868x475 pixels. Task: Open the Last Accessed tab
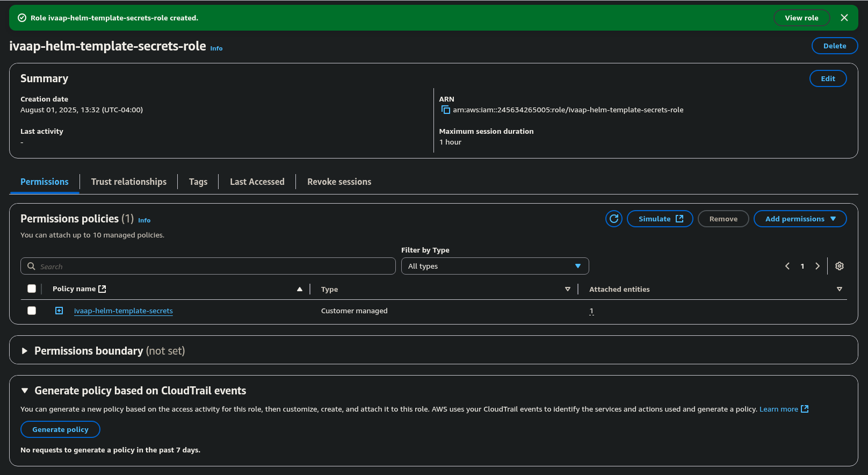257,182
